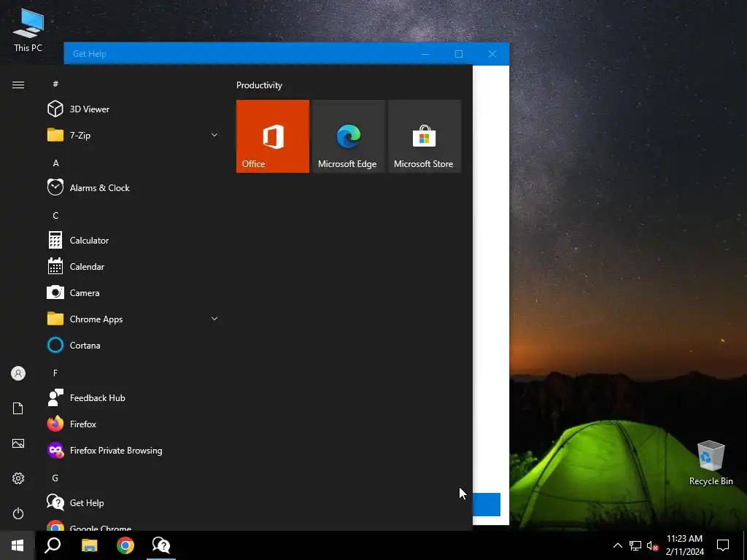Launch Alarms & Clock
Viewport: 747px width, 560px height.
click(x=133, y=187)
